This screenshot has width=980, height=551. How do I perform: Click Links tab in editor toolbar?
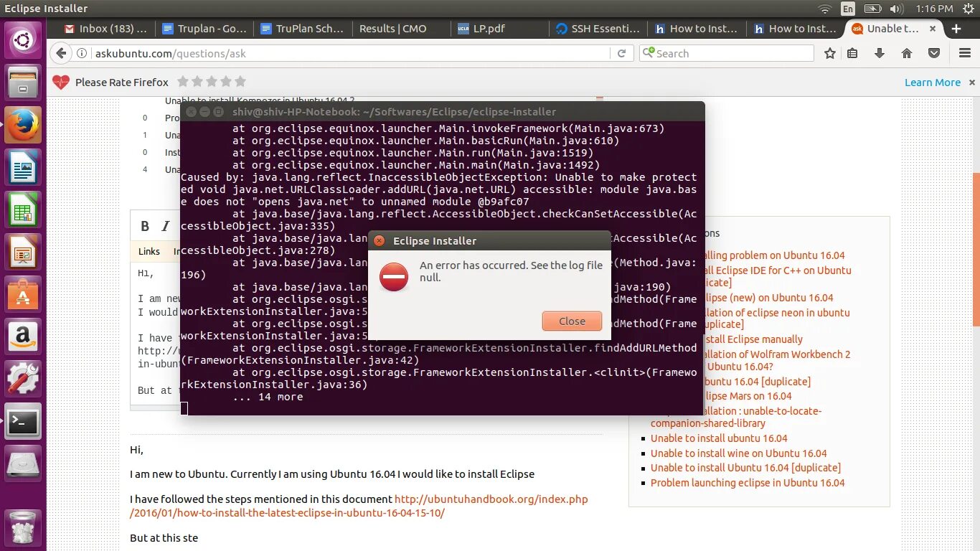(x=149, y=251)
